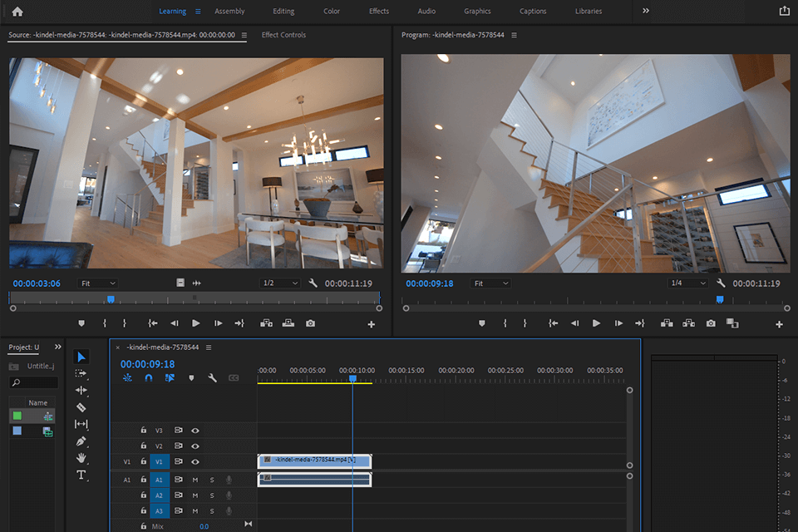The height and width of the screenshot is (532, 798).
Task: Open Source panel hamburger menu
Action: [x=244, y=35]
